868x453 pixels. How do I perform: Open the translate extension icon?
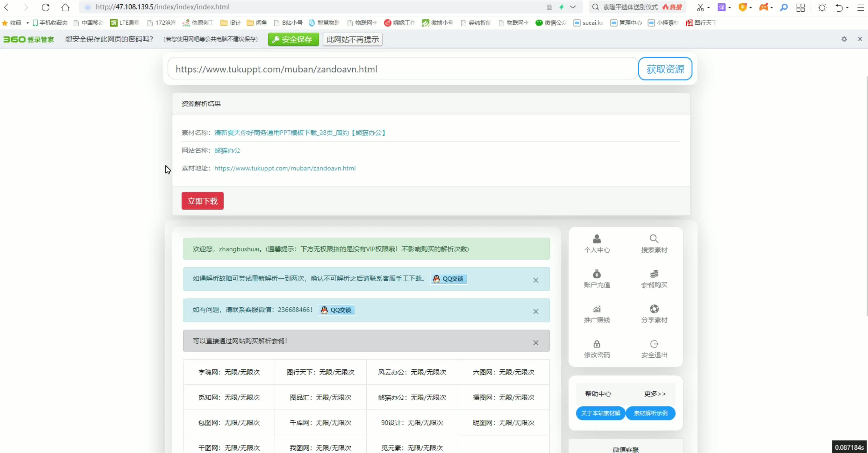(722, 7)
